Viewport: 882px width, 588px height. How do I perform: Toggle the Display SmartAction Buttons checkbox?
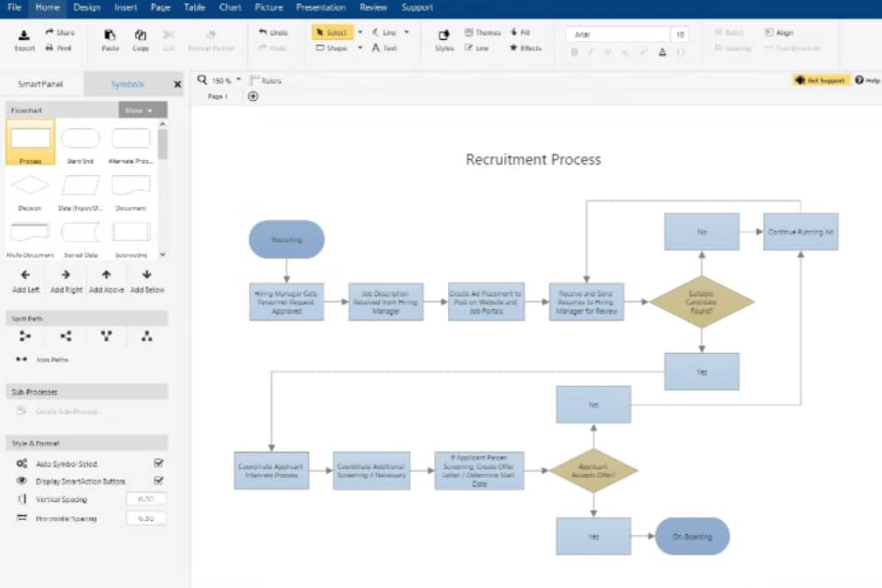159,480
